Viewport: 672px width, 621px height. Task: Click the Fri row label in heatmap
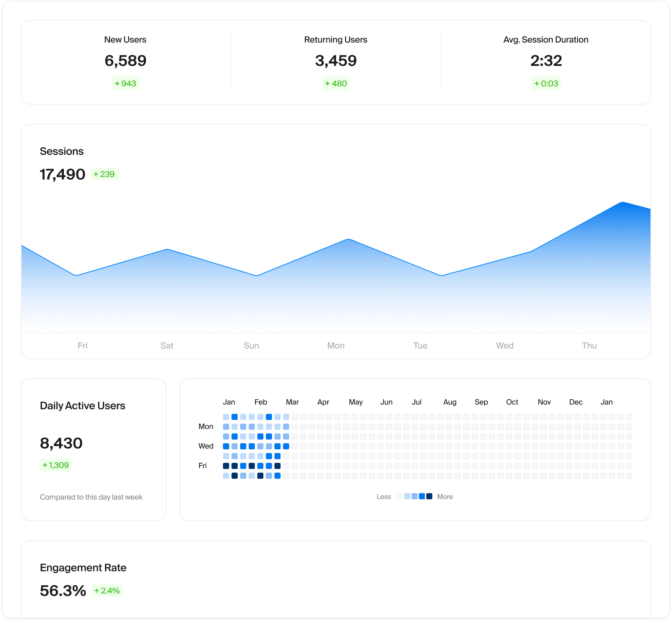[x=202, y=466]
